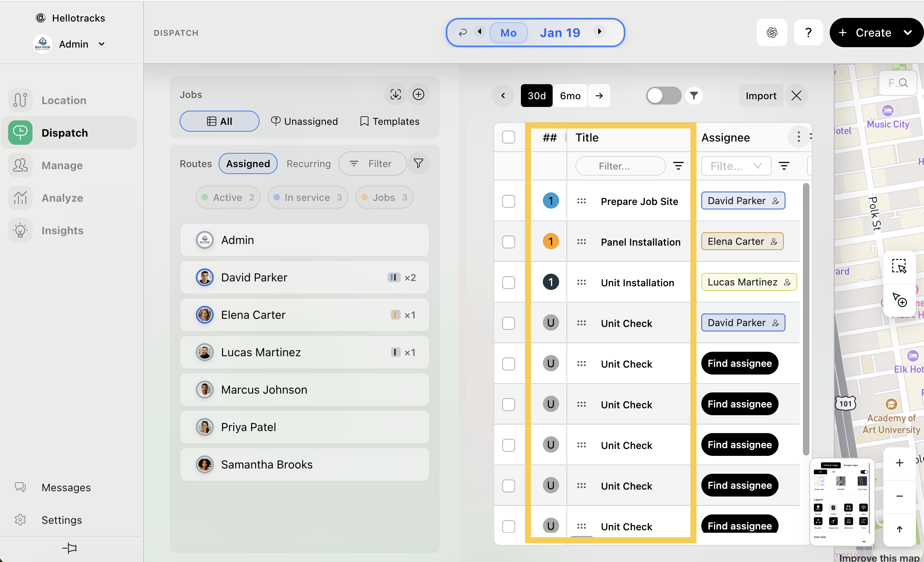Click the Import button
The image size is (924, 562).
(x=761, y=96)
